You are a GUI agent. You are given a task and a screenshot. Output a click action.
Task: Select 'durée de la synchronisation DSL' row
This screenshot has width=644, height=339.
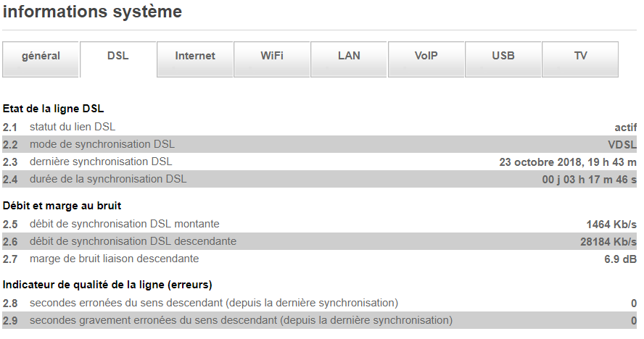108,179
